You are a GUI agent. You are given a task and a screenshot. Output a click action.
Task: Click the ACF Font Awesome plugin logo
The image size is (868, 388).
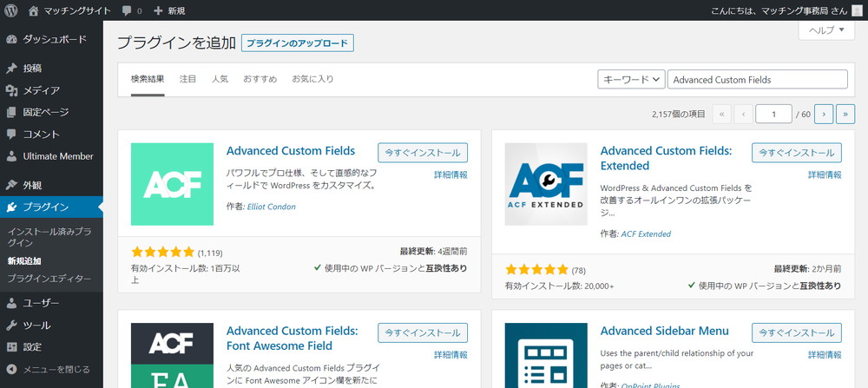point(172,355)
